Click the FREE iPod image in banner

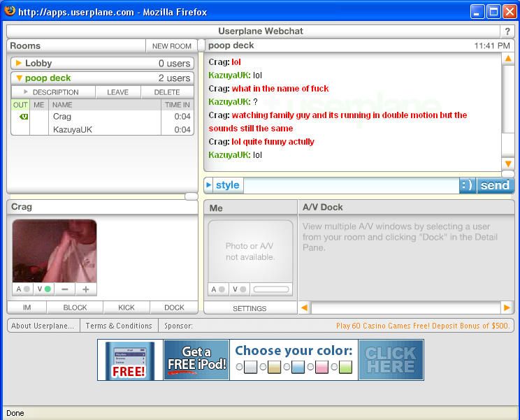[130, 361]
